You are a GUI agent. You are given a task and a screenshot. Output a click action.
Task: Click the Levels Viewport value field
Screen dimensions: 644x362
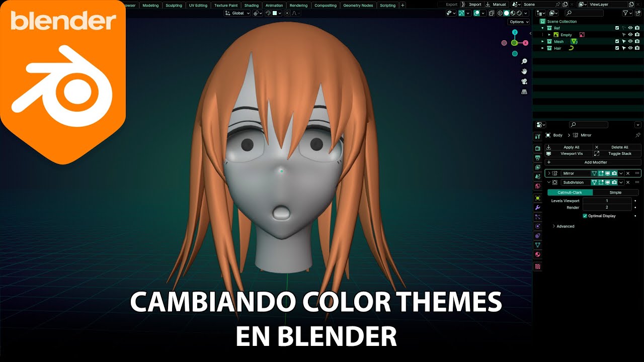tap(607, 201)
